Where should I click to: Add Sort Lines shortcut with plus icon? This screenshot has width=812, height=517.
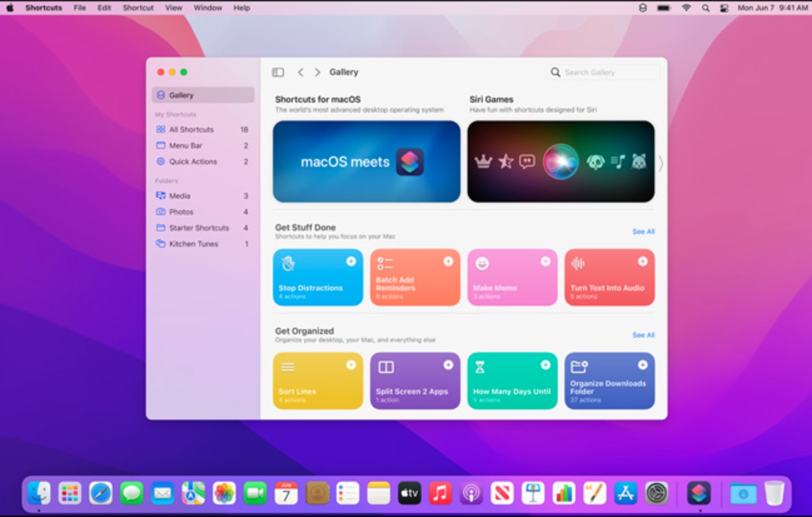point(351,365)
